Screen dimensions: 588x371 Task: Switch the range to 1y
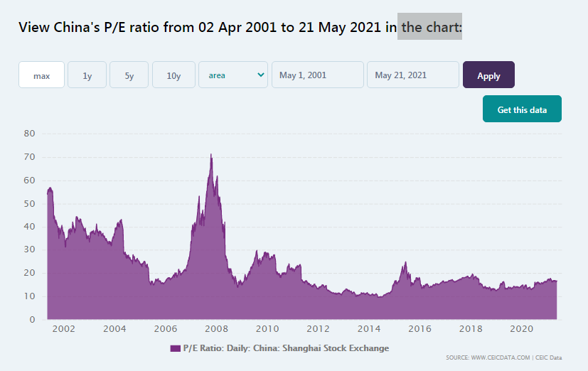87,75
